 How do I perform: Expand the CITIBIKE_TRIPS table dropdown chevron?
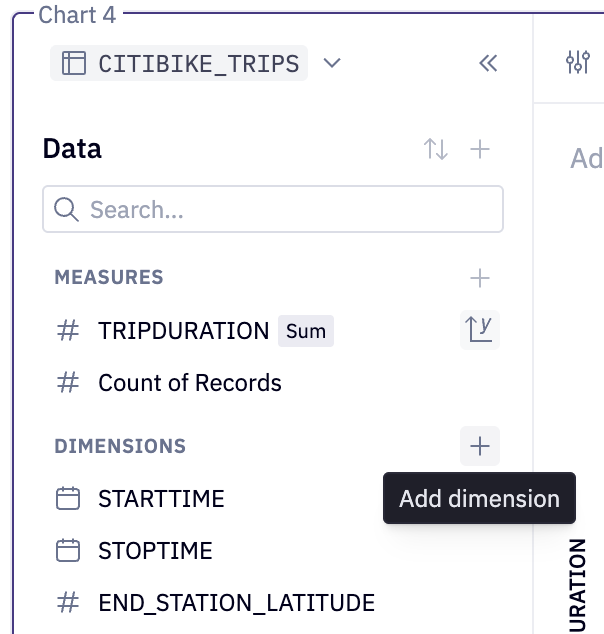click(x=332, y=63)
